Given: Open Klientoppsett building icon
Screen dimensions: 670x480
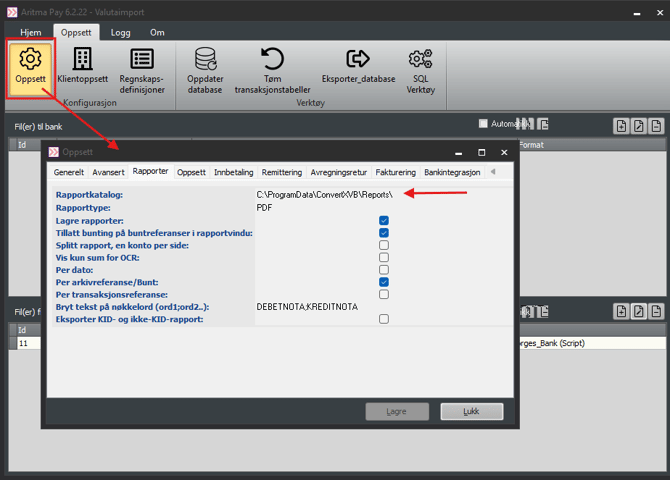Looking at the screenshot, I should pyautogui.click(x=82, y=68).
